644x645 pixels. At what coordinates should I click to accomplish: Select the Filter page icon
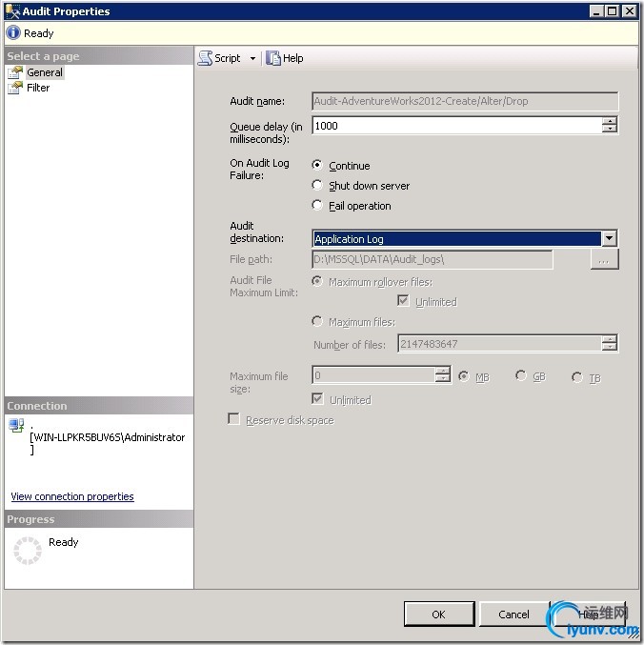click(x=15, y=88)
